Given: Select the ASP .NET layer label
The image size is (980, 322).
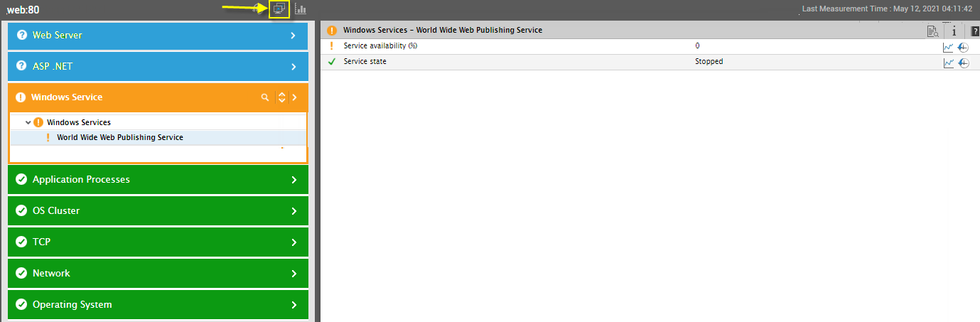Looking at the screenshot, I should pos(53,66).
